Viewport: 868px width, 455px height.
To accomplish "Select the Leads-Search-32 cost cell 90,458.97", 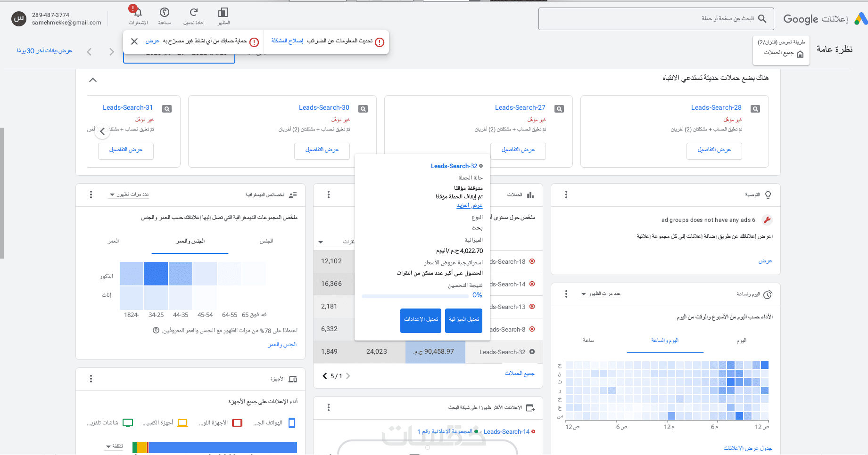I will pos(435,352).
